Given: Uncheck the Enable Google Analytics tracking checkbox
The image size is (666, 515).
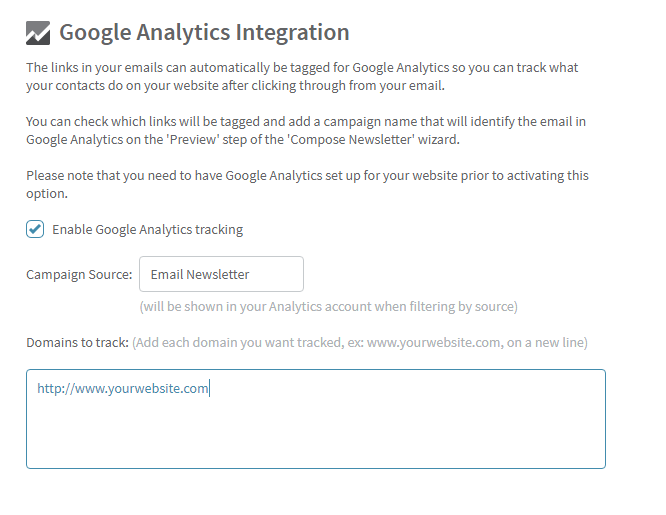Looking at the screenshot, I should tap(35, 229).
